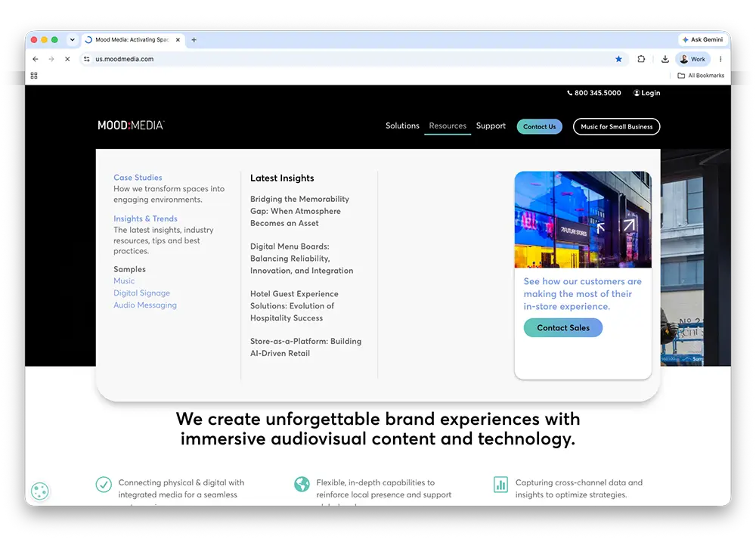Click the Future Stores storefront image

583,219
